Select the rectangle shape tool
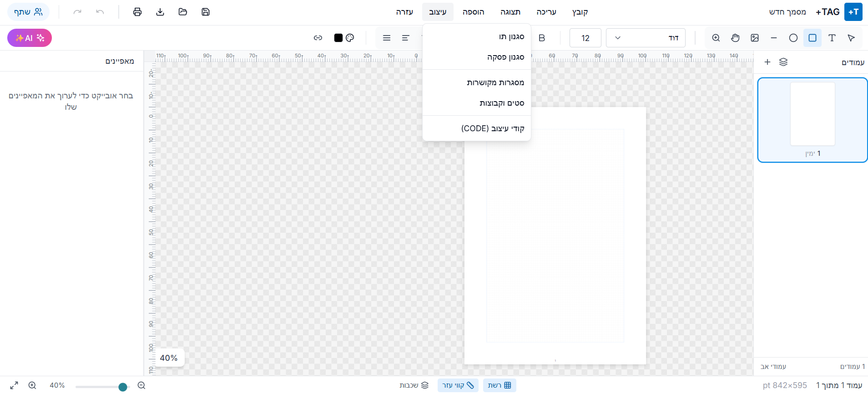This screenshot has height=394, width=868. [x=812, y=38]
